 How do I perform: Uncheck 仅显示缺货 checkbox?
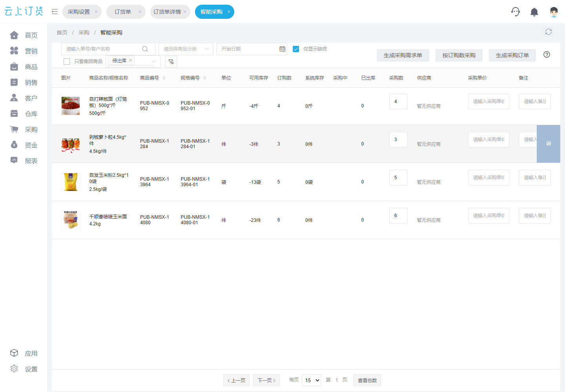point(296,49)
